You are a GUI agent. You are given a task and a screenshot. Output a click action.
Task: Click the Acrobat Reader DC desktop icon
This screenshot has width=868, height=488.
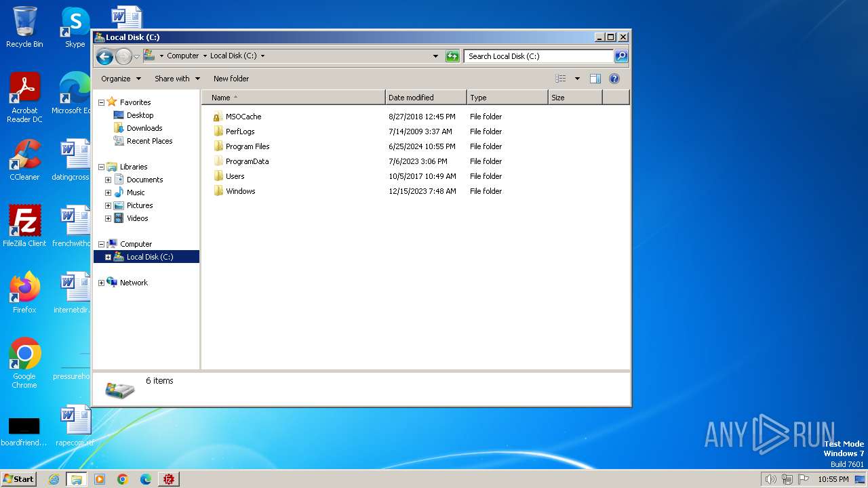point(24,98)
